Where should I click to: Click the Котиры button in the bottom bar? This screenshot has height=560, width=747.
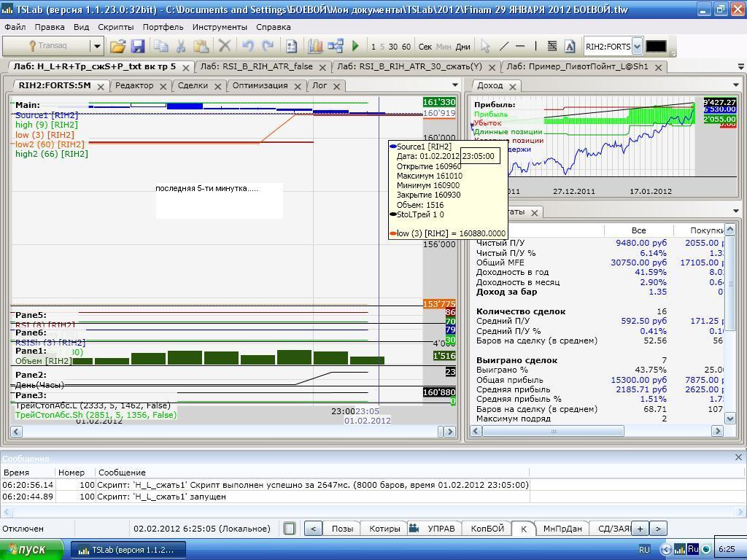point(384,529)
